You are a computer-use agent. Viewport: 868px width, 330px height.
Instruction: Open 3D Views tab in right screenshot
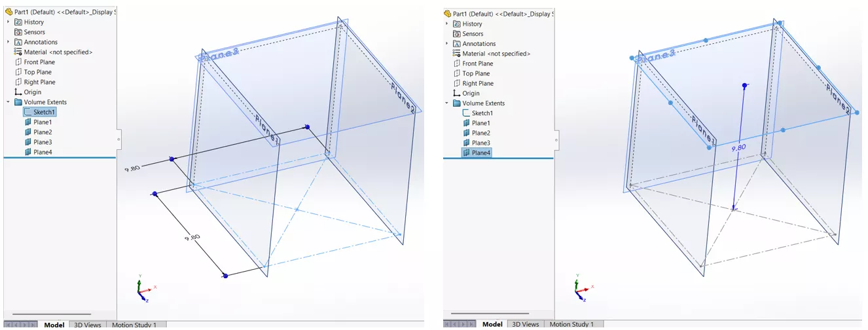coord(525,325)
